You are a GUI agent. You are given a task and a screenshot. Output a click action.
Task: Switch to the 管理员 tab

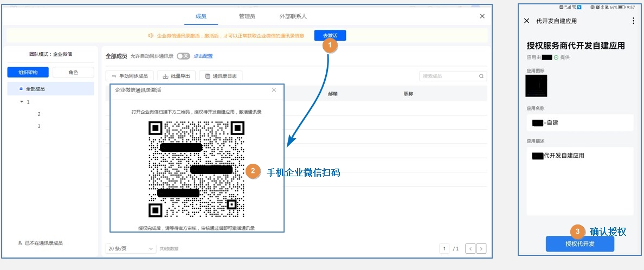pos(247,16)
